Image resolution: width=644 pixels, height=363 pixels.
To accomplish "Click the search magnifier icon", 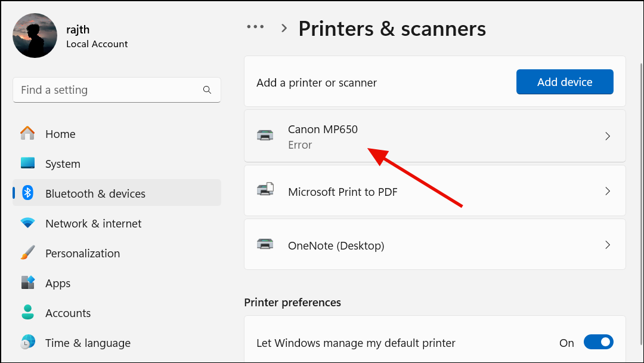I will point(207,90).
